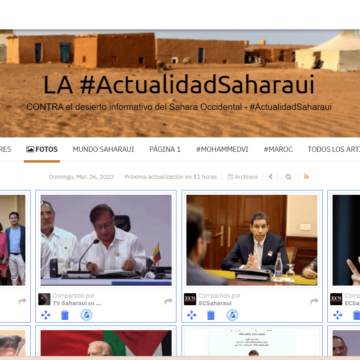This screenshot has height=360, width=360.
Task: Click the 'Domingo, Mar. 26, 2023' date text
Action: [x=81, y=177]
